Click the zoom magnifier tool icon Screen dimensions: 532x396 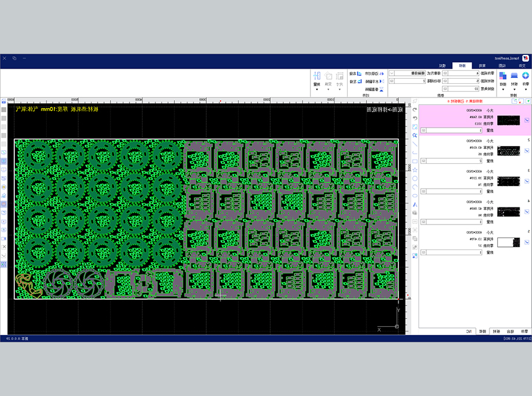click(x=414, y=135)
